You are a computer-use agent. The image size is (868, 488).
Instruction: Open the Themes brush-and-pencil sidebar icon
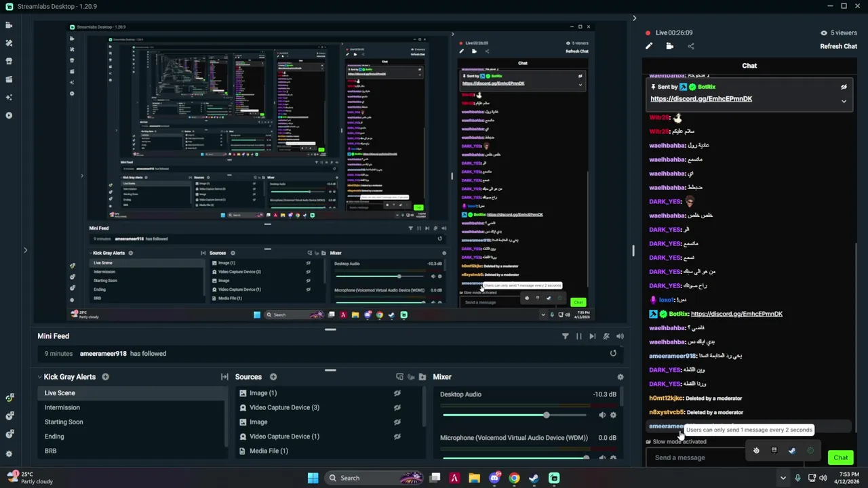9,43
